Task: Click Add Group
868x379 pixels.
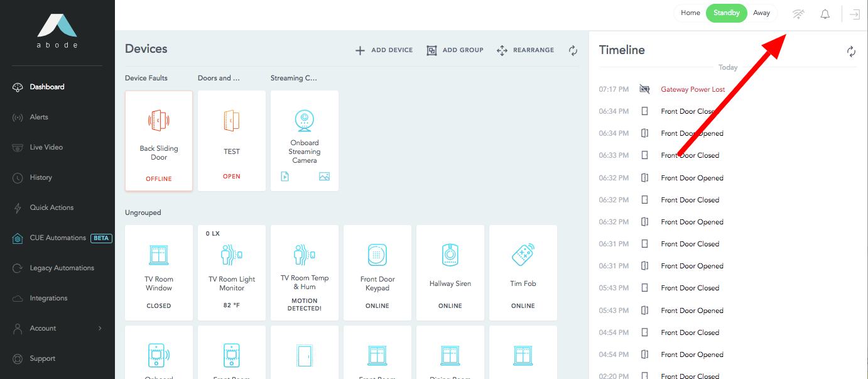Action: (455, 50)
